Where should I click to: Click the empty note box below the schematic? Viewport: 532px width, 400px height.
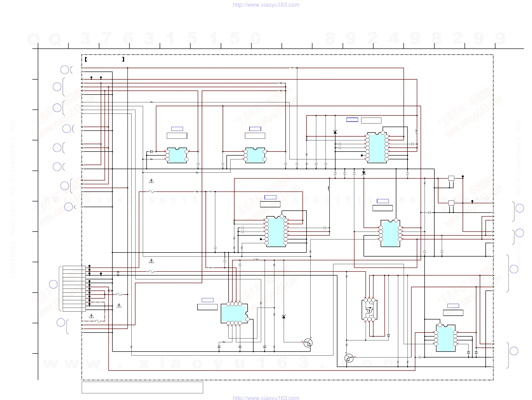[x=142, y=387]
